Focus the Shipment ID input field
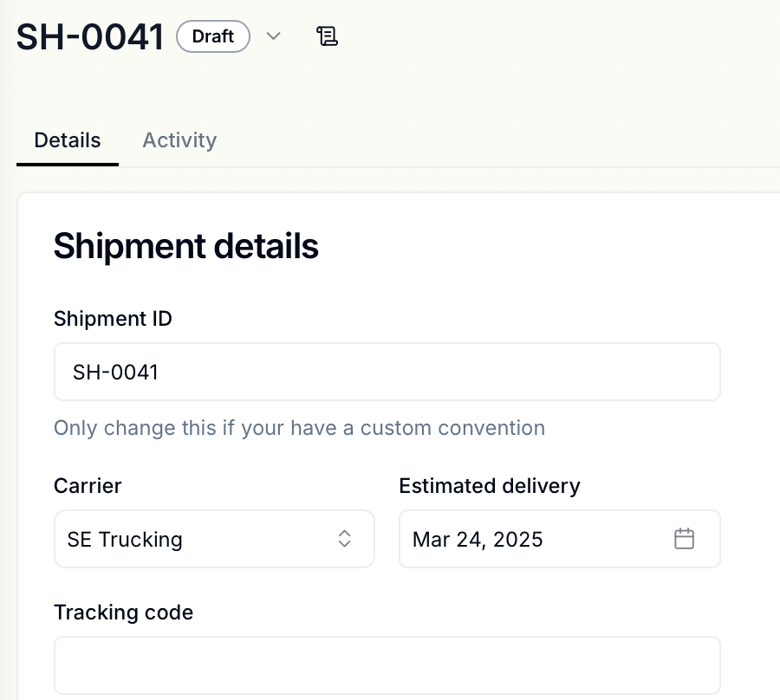The image size is (780, 700). pos(387,372)
